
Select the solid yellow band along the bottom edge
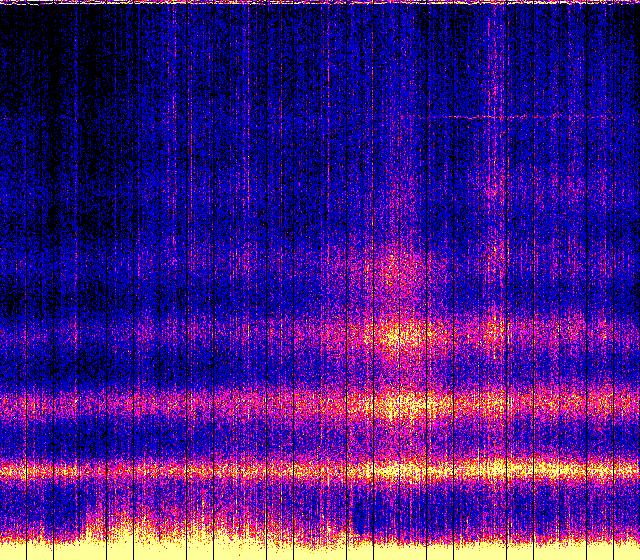coord(320,552)
